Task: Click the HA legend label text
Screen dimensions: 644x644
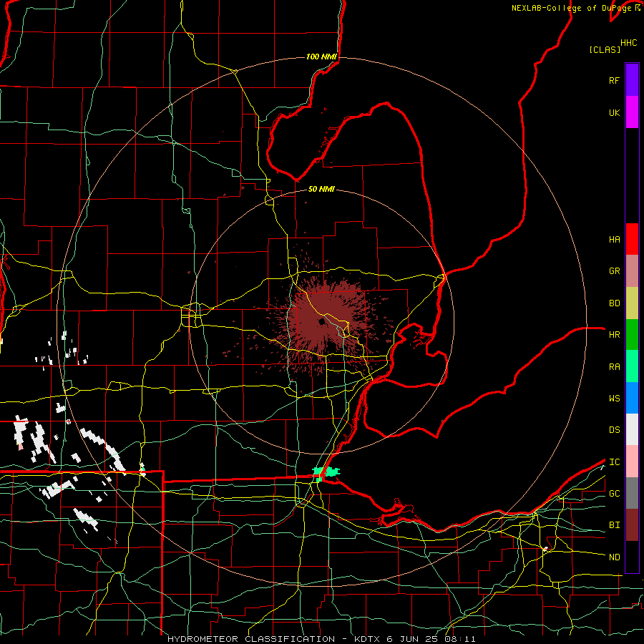Action: 615,239
